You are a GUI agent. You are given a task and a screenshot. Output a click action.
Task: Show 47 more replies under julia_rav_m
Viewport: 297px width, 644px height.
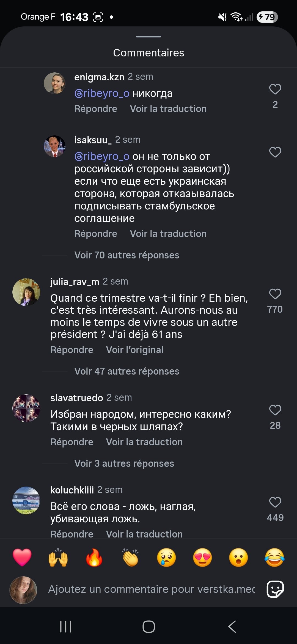[x=127, y=371]
